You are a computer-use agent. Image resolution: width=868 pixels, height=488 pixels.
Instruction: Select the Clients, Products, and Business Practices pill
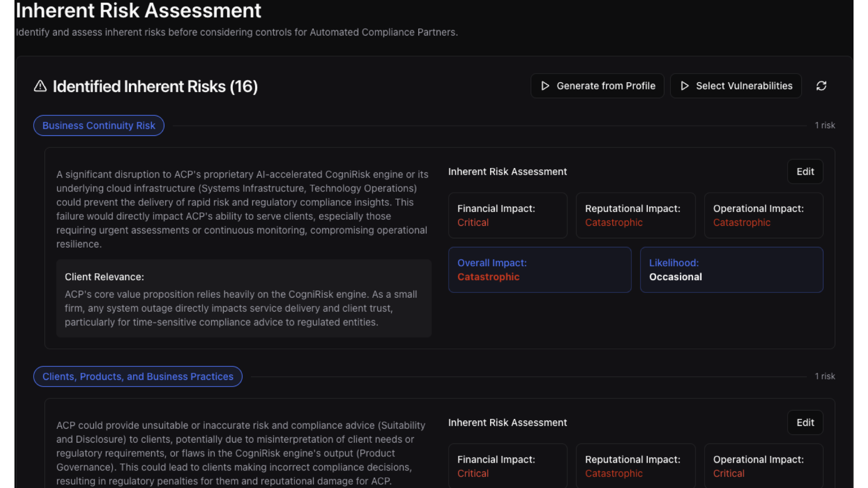point(137,376)
